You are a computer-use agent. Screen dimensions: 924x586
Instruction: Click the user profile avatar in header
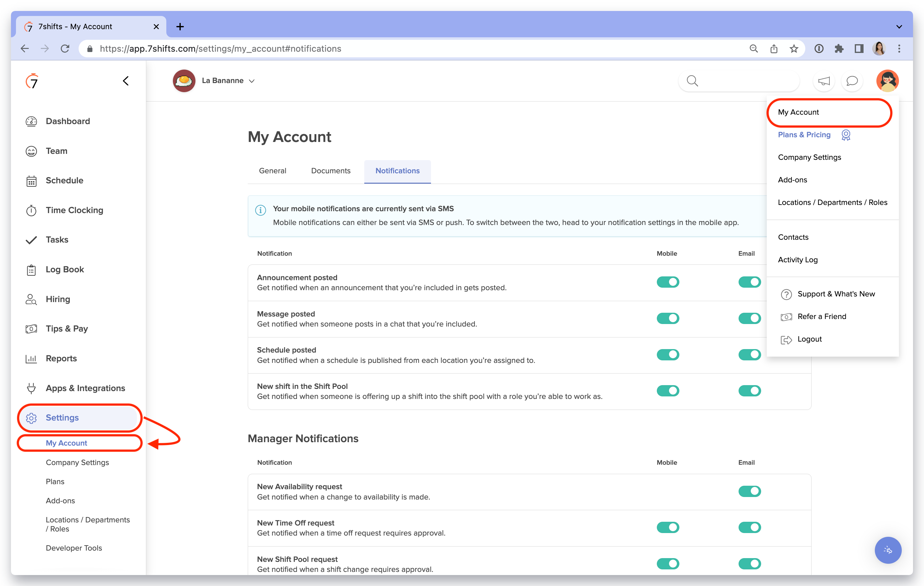point(887,81)
